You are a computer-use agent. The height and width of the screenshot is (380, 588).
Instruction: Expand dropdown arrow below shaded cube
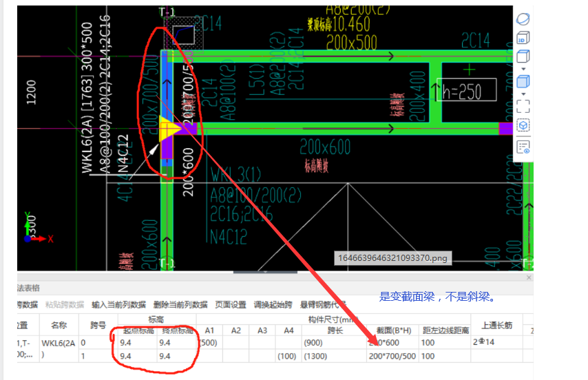coord(523,94)
